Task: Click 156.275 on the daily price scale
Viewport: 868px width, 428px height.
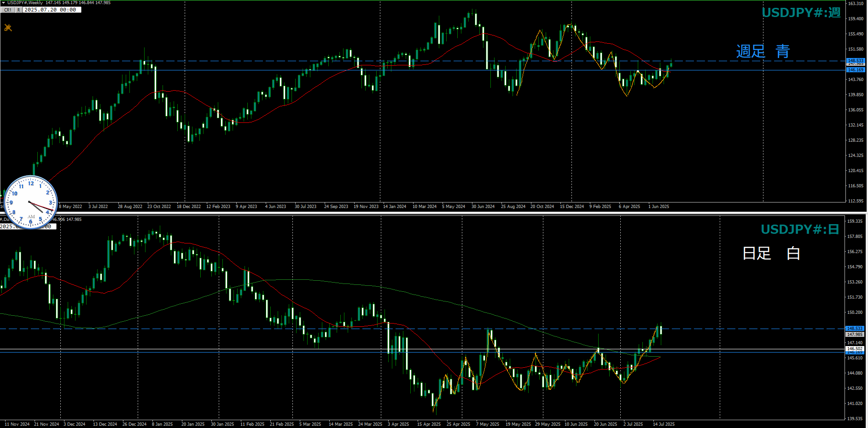Action: [855, 252]
